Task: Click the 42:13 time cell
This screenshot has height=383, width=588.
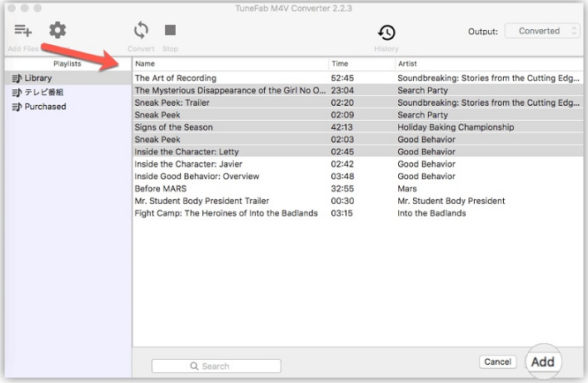Action: pos(341,127)
